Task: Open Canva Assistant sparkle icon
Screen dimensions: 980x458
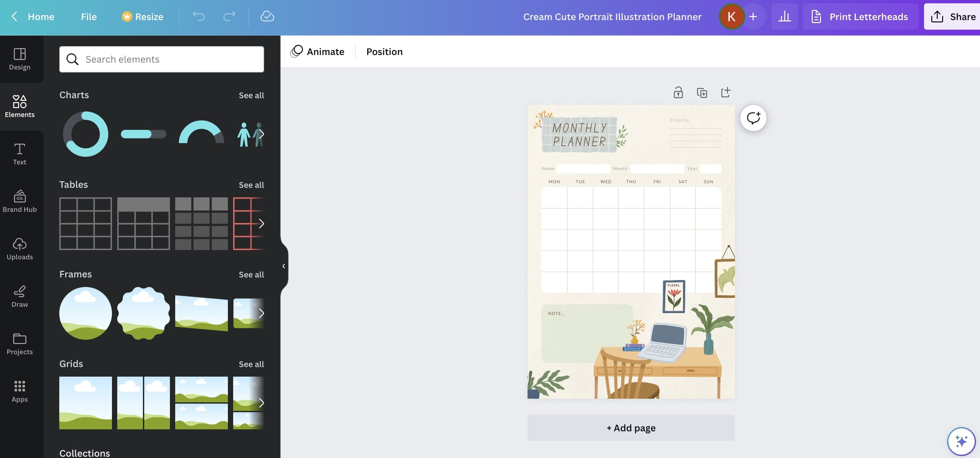Action: point(962,441)
